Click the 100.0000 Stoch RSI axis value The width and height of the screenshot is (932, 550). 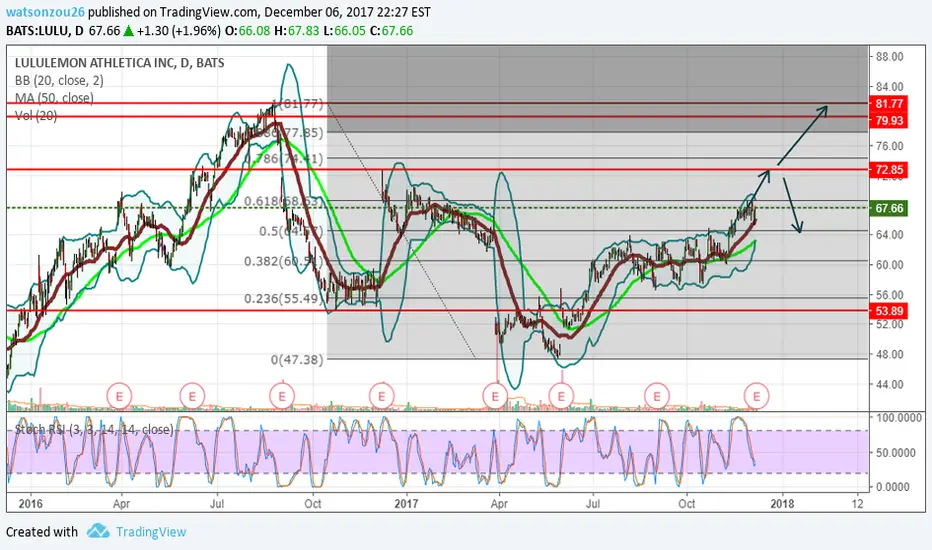click(x=899, y=418)
